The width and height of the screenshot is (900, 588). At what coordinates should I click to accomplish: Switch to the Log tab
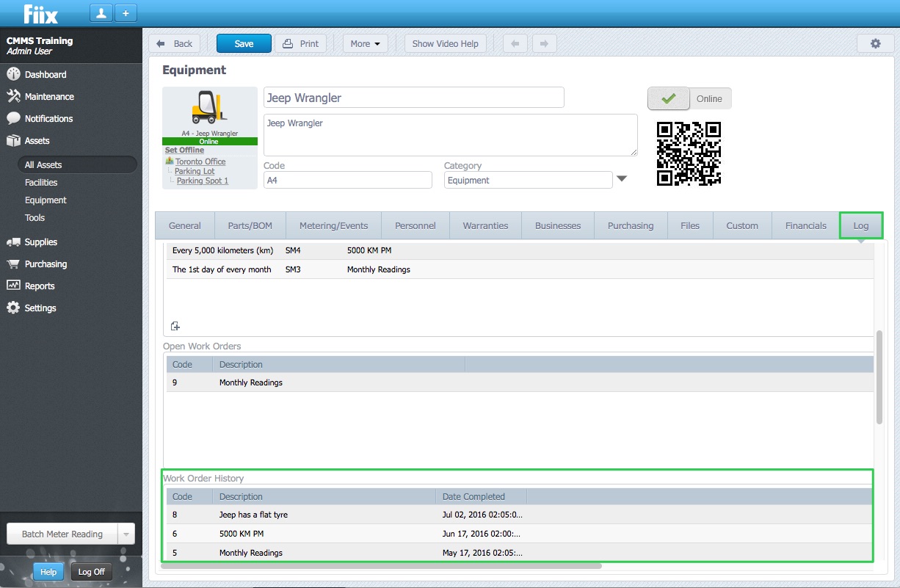861,226
